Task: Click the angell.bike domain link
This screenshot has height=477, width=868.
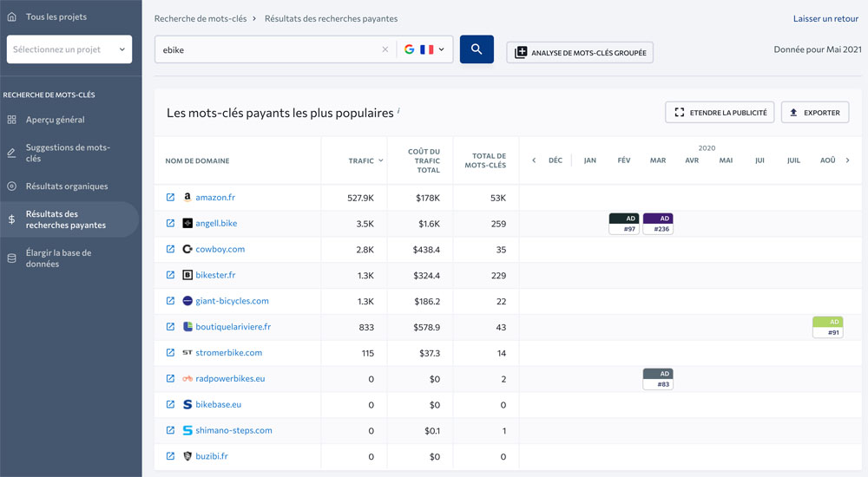Action: (216, 223)
